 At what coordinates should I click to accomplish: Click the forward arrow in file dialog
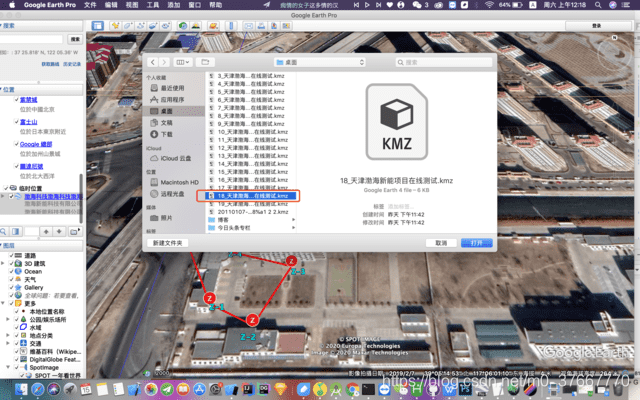(164, 62)
